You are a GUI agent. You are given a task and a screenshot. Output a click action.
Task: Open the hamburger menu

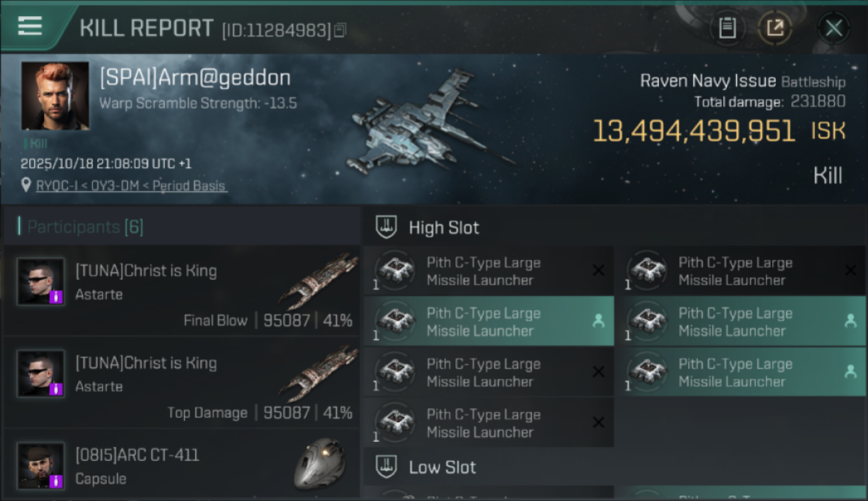[x=30, y=26]
